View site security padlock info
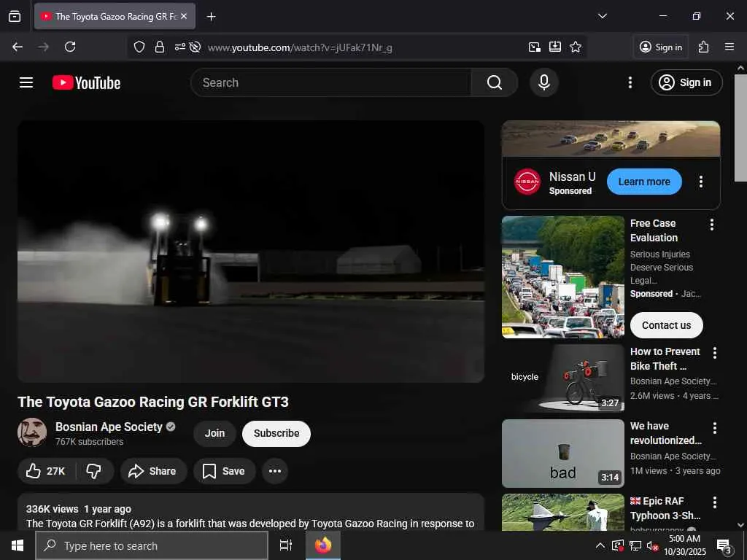 click(x=160, y=47)
